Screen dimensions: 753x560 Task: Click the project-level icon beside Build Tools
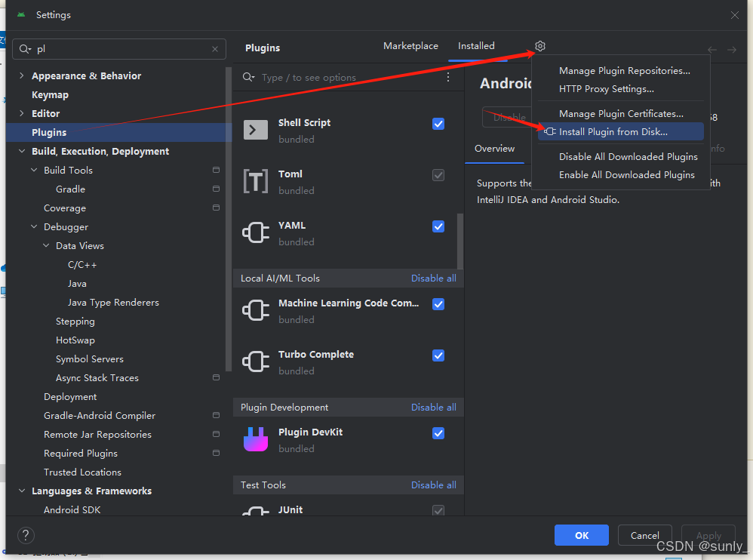click(216, 170)
